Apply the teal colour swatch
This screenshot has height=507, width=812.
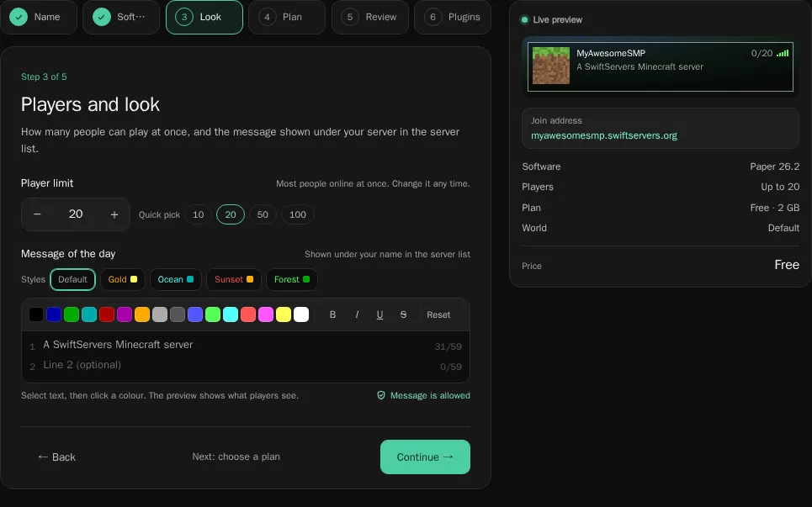(89, 314)
